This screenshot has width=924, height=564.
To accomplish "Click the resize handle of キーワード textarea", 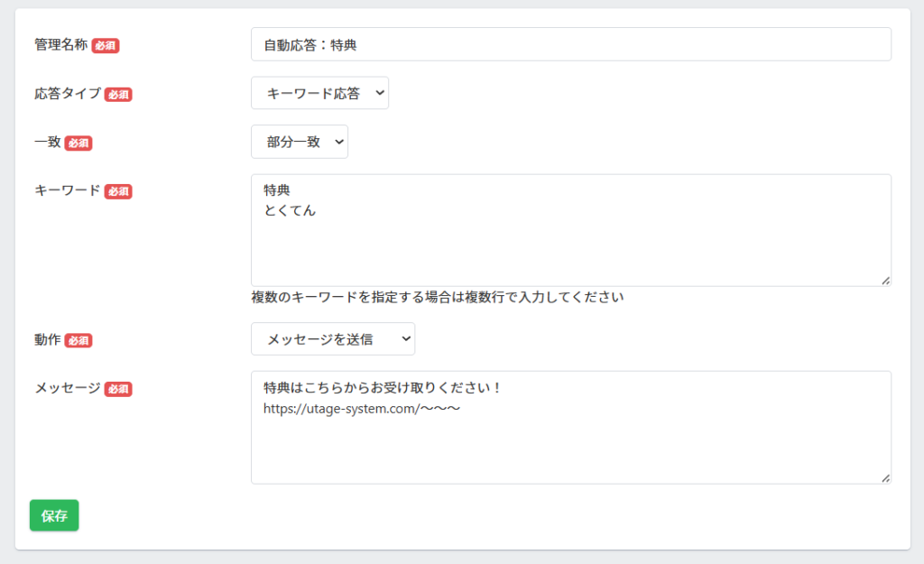I will tap(885, 281).
